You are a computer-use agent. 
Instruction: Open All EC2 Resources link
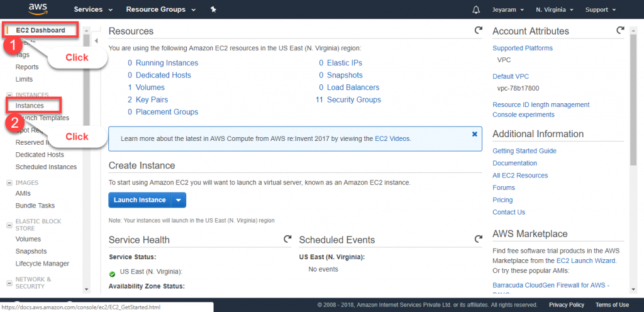(520, 175)
